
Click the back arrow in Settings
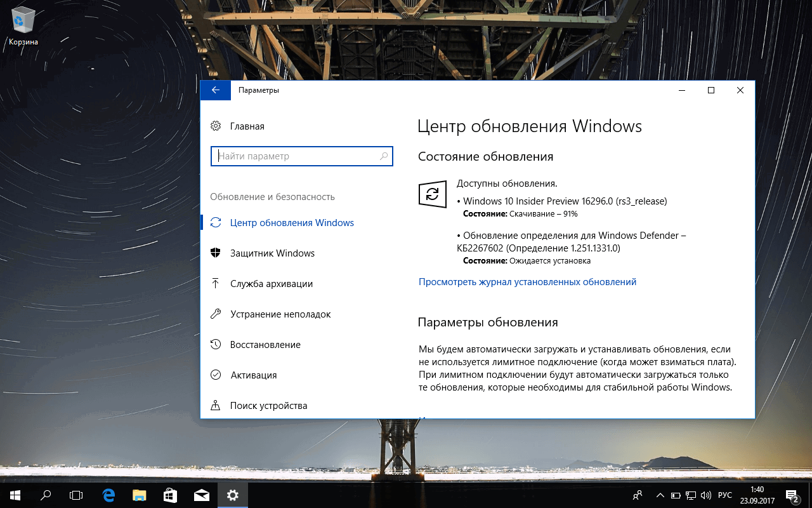tap(215, 90)
